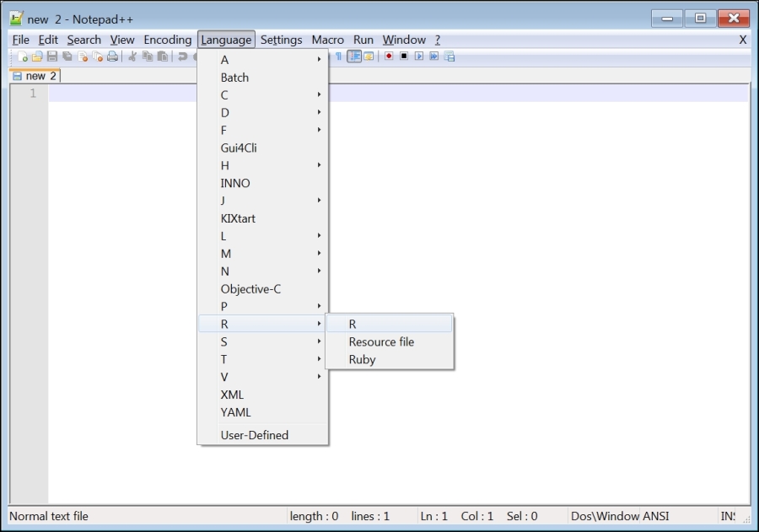Expand the D languages submenu

pyautogui.click(x=263, y=113)
